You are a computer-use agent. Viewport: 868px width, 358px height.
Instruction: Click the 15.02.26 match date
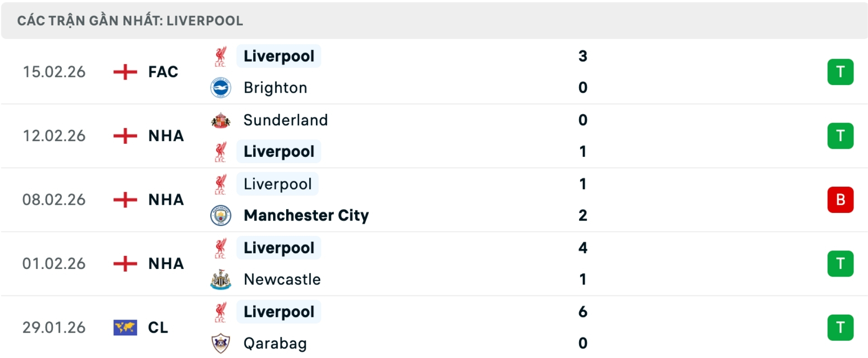tap(54, 72)
